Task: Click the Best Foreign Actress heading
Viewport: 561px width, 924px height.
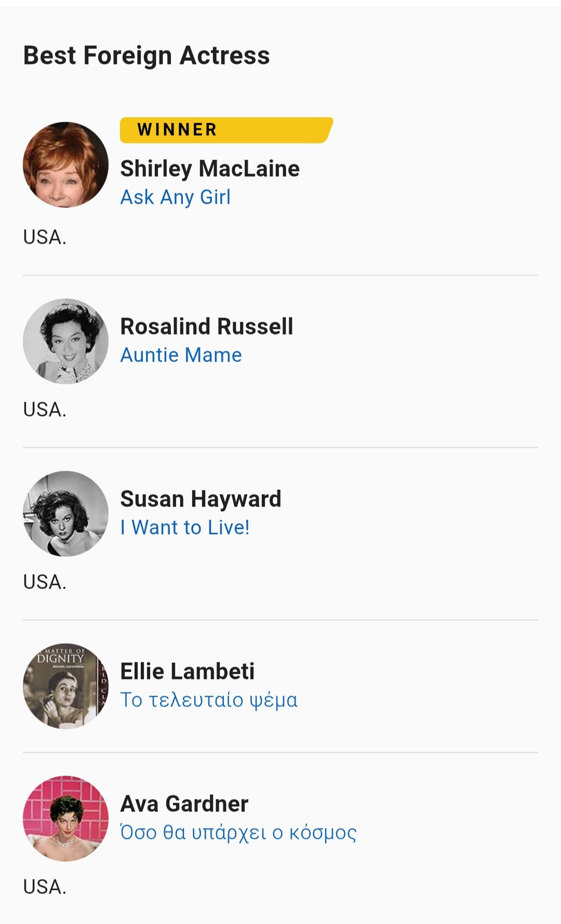Action: click(x=146, y=56)
